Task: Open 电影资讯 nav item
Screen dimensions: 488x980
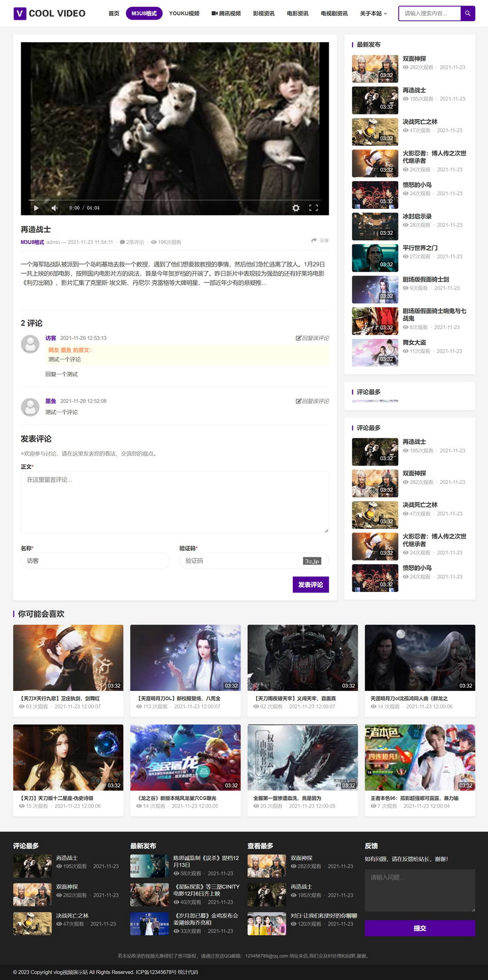Action: (x=298, y=13)
